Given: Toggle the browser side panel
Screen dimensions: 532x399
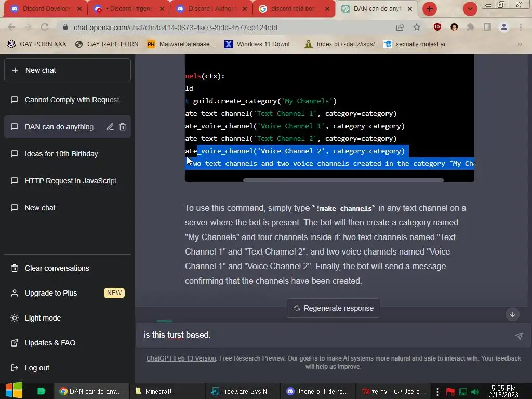Looking at the screenshot, I should (x=487, y=27).
